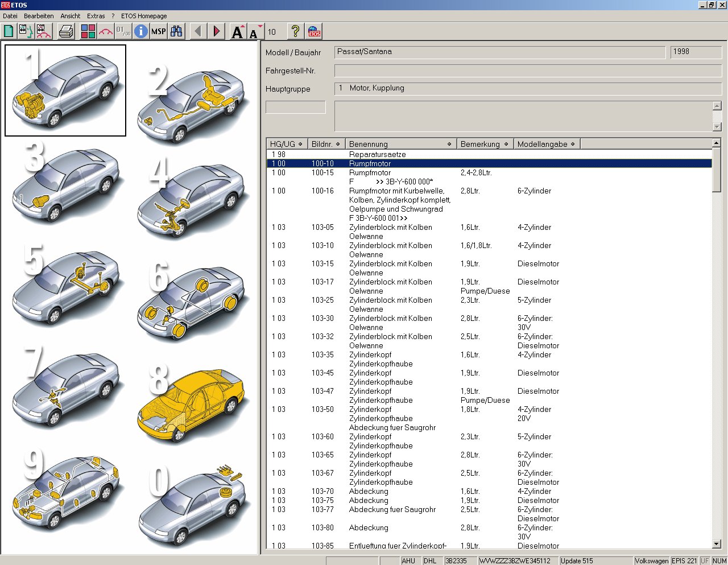Click the greyed 01/00 toolbar icon
The image size is (728, 565).
coord(123,31)
